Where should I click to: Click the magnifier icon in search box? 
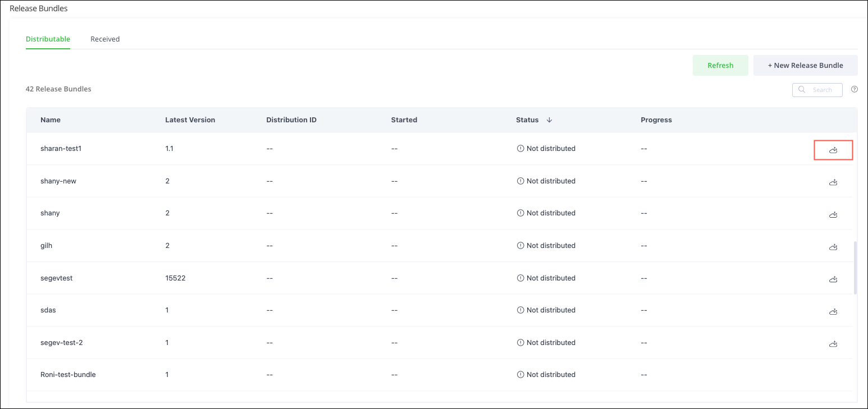coord(802,90)
